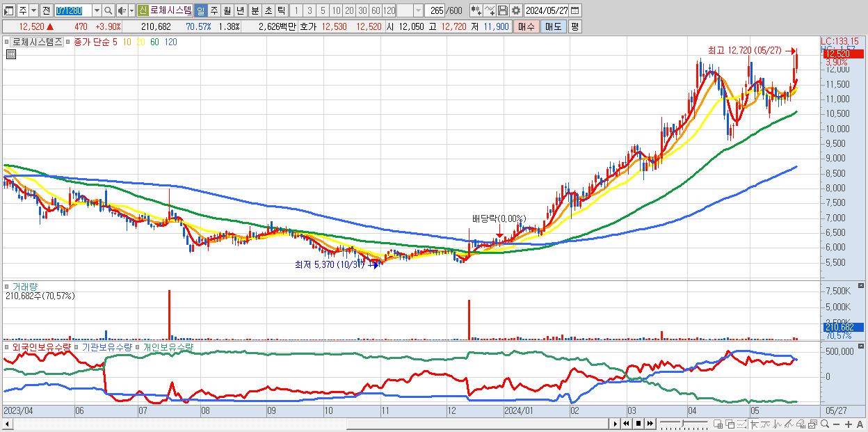Click the candle count field showing 265
The height and width of the screenshot is (432, 868).
435,10
